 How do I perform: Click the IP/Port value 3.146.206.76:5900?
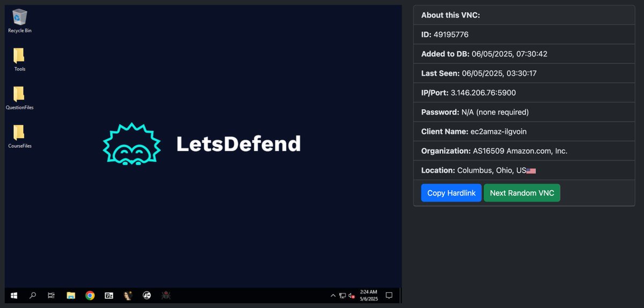(x=483, y=92)
